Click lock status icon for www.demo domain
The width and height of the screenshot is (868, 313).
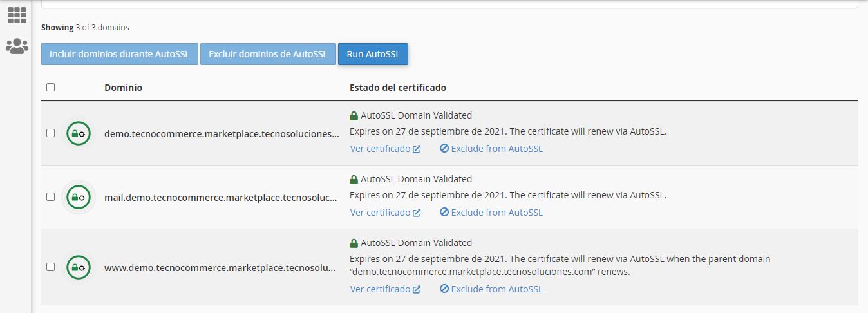click(x=78, y=267)
